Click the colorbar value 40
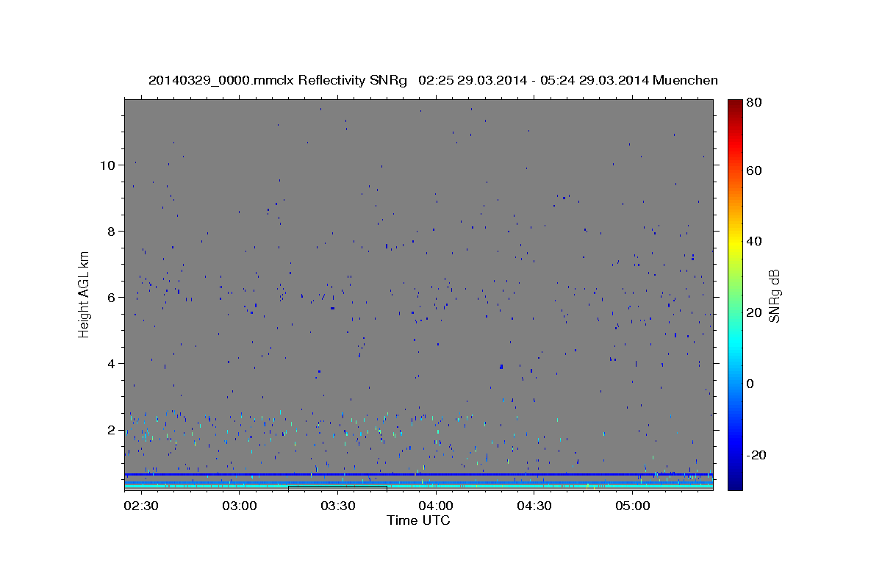Image resolution: width=882 pixels, height=588 pixels. click(753, 241)
